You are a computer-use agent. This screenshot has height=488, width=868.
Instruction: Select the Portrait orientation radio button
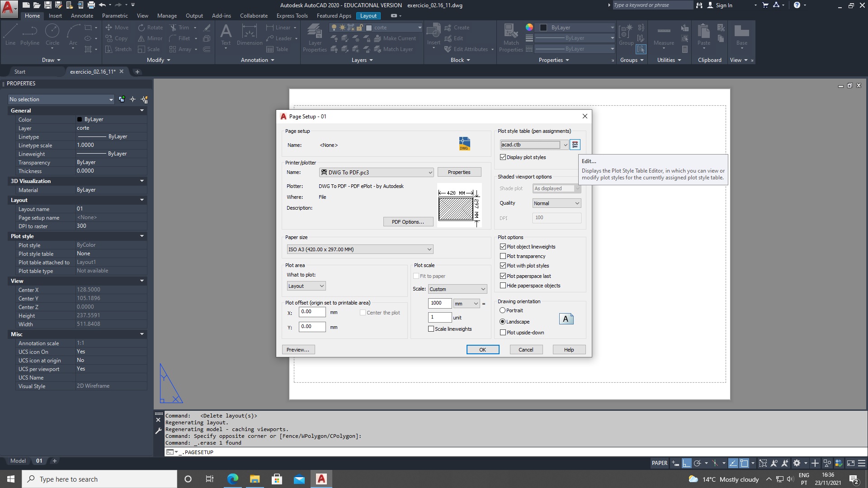tap(502, 310)
